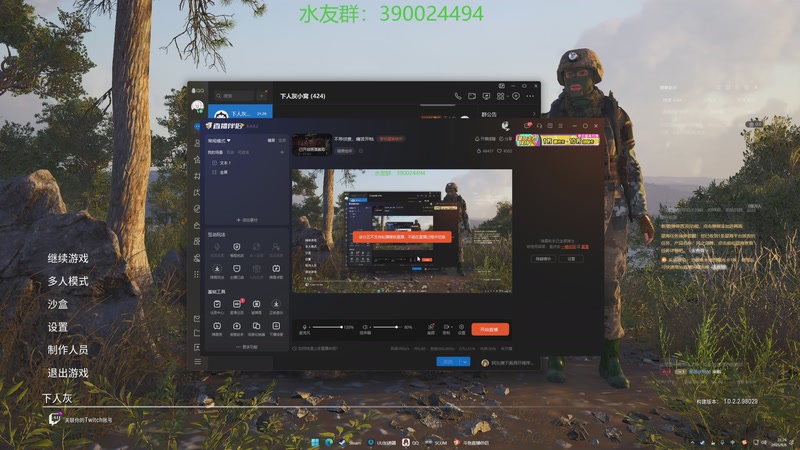Click the blue 发送 send button in QQ
Image resolution: width=800 pixels, height=450 pixels.
click(x=448, y=362)
